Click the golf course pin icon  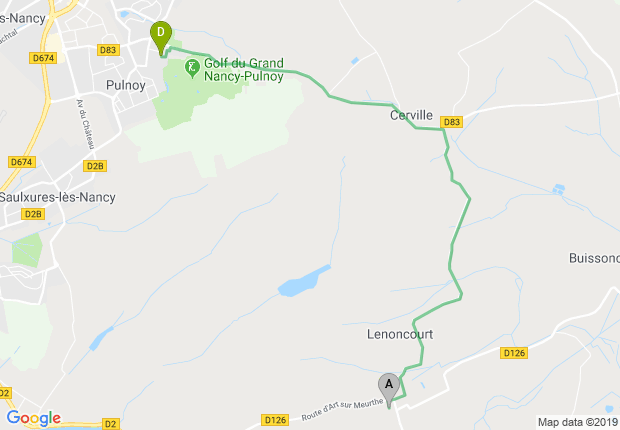[x=192, y=68]
